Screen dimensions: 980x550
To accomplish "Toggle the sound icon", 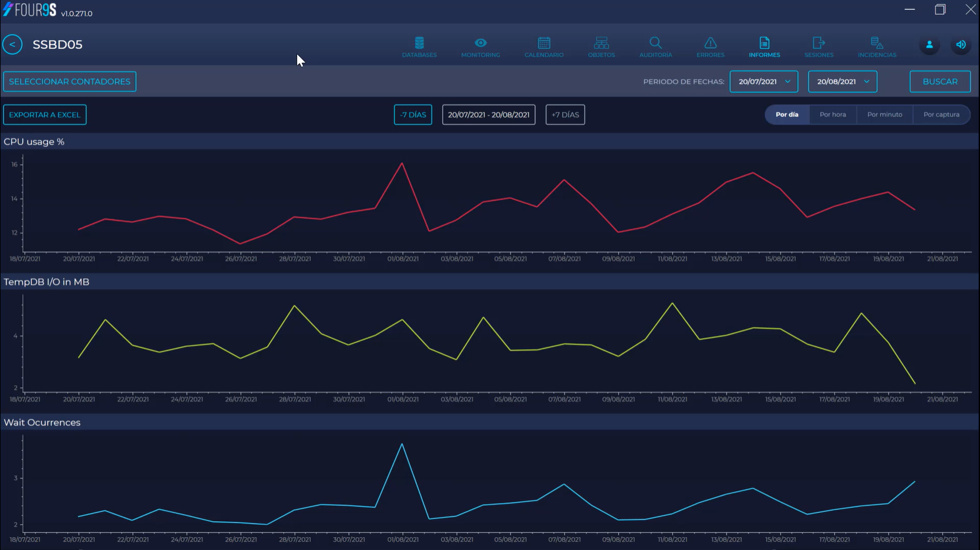I will click(961, 44).
